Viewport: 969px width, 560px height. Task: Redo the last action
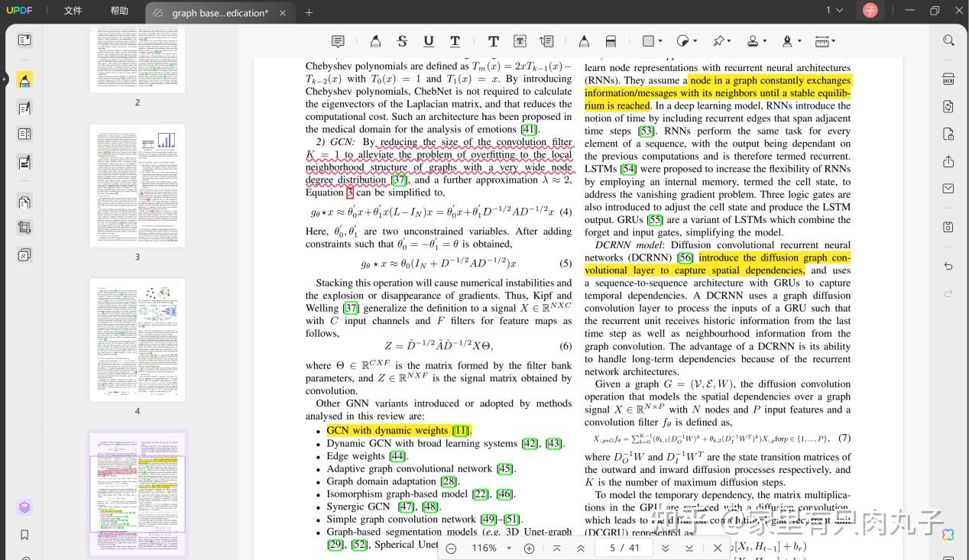tap(948, 293)
